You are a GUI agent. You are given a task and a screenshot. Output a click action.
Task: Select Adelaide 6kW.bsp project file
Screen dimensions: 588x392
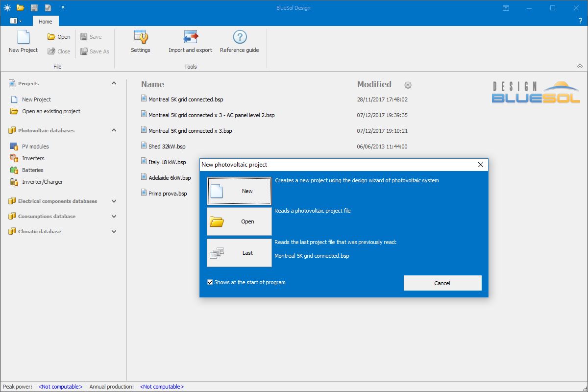169,178
